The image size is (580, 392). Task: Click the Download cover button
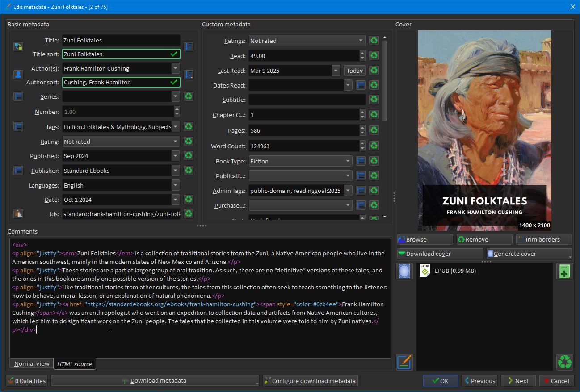click(440, 254)
